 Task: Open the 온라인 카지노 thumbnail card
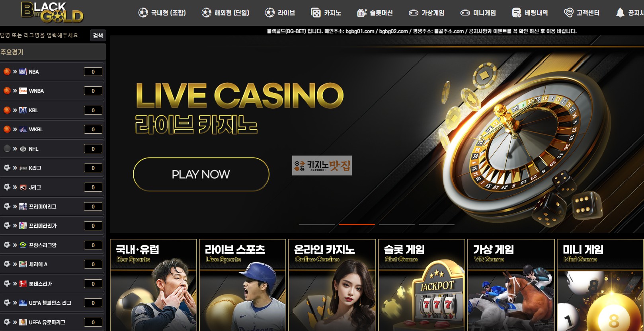point(332,285)
